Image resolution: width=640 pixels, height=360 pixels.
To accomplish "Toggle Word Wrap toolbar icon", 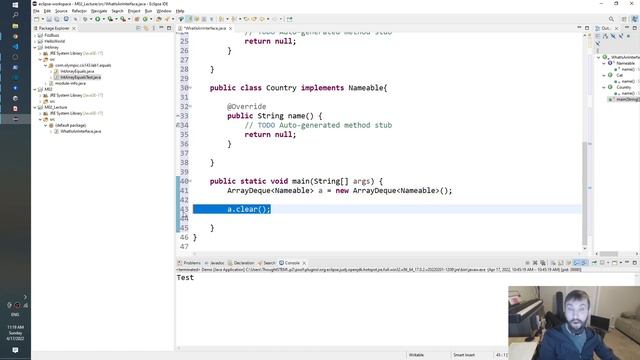I will tap(196, 19).
